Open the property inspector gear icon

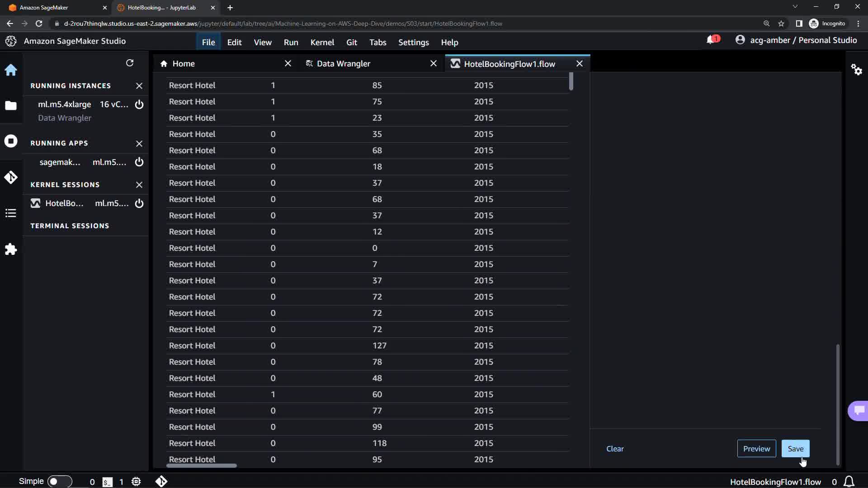856,70
